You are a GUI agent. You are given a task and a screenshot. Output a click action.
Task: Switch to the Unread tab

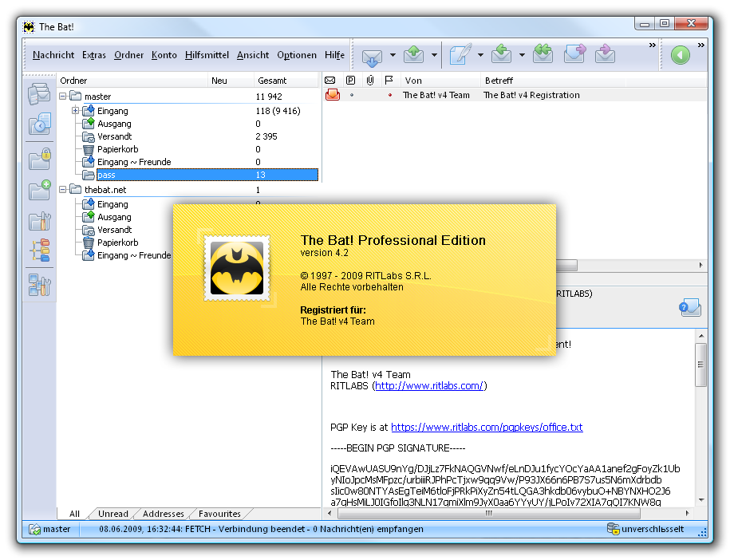pyautogui.click(x=113, y=514)
